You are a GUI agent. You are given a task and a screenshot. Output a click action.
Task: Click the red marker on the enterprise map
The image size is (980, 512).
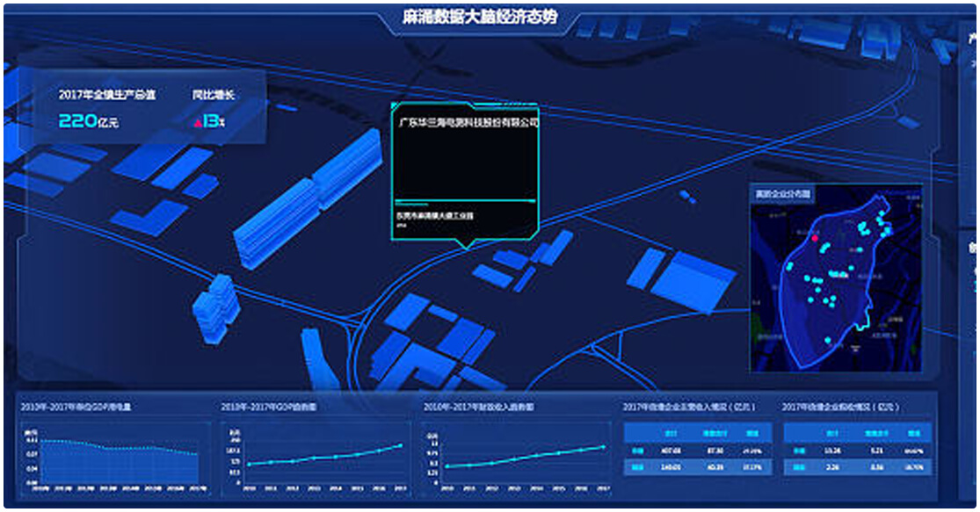(814, 238)
